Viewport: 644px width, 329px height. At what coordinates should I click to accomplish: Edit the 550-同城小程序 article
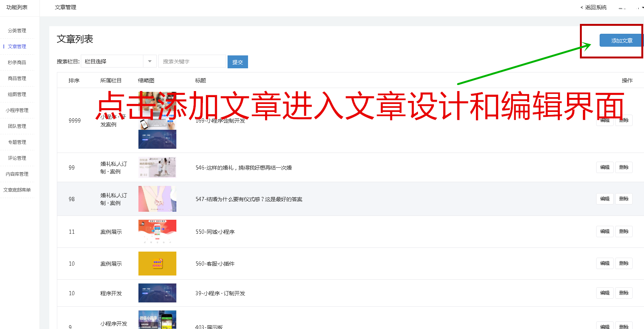coord(605,231)
